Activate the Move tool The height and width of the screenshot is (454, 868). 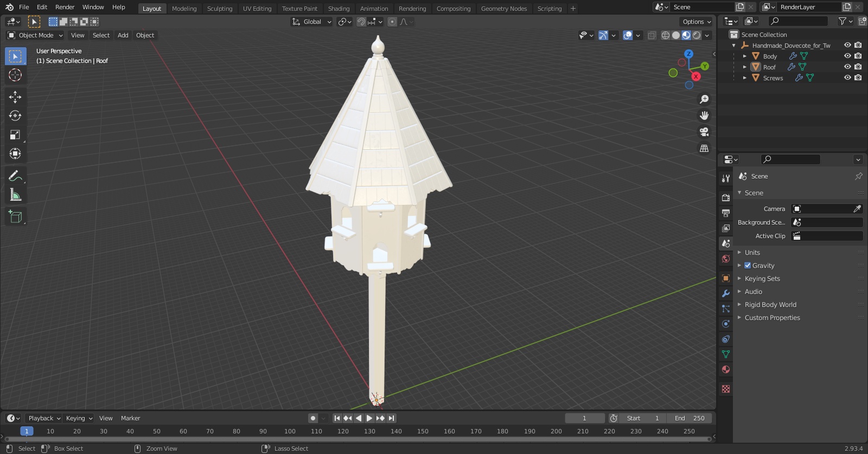pos(15,97)
